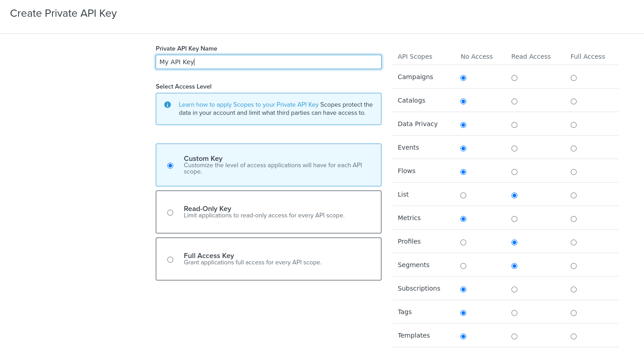Screen dimensions: 644x362
Task: Set Subscriptions scope to Read Access
Action: click(x=514, y=289)
